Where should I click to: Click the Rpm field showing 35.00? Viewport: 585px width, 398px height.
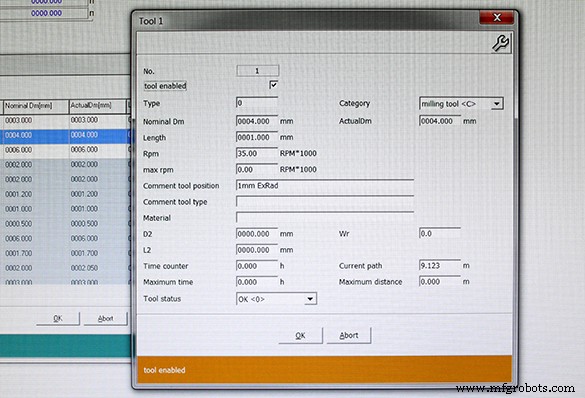point(257,153)
